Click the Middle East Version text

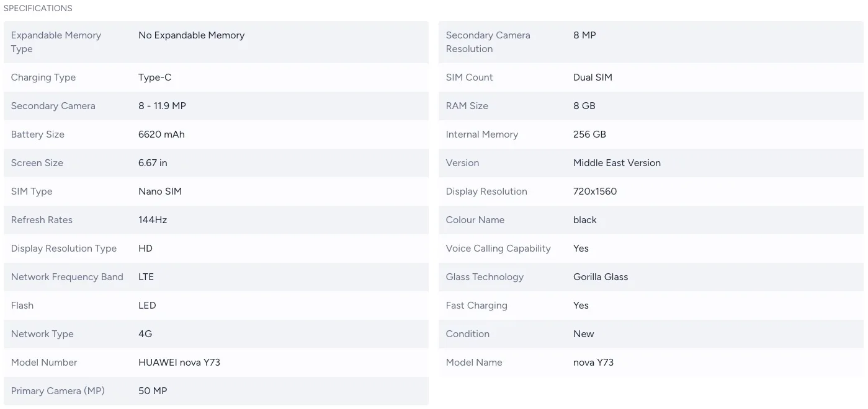click(x=617, y=163)
